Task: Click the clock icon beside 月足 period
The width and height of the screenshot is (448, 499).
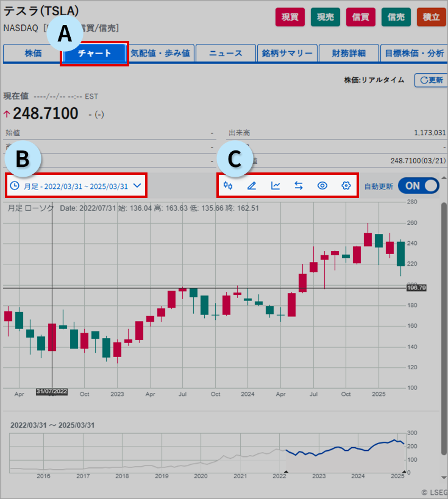Action: click(x=15, y=186)
